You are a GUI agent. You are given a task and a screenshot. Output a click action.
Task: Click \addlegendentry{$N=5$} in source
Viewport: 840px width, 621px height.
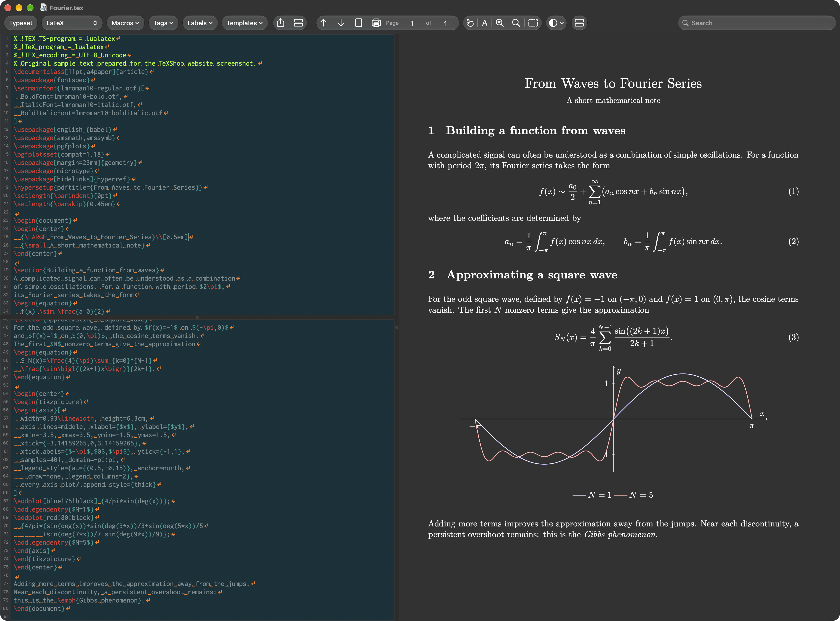(54, 542)
